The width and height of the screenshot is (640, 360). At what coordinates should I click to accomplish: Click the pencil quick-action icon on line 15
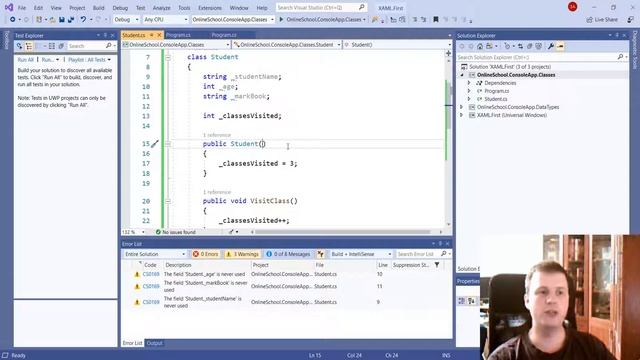tap(155, 144)
